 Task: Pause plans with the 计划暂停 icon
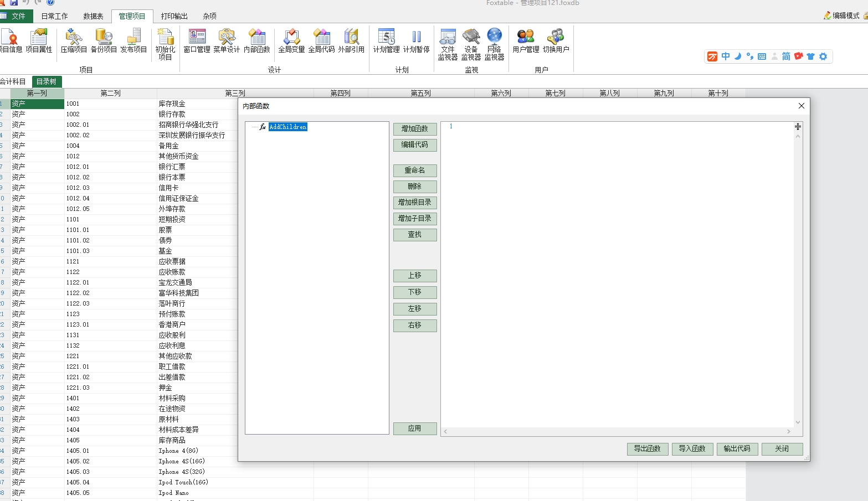pos(416,41)
